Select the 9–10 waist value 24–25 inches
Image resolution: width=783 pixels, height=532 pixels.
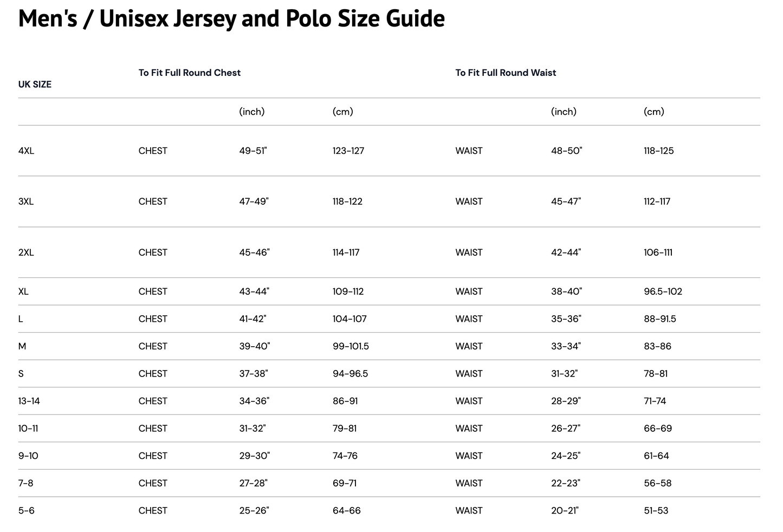tap(566, 456)
